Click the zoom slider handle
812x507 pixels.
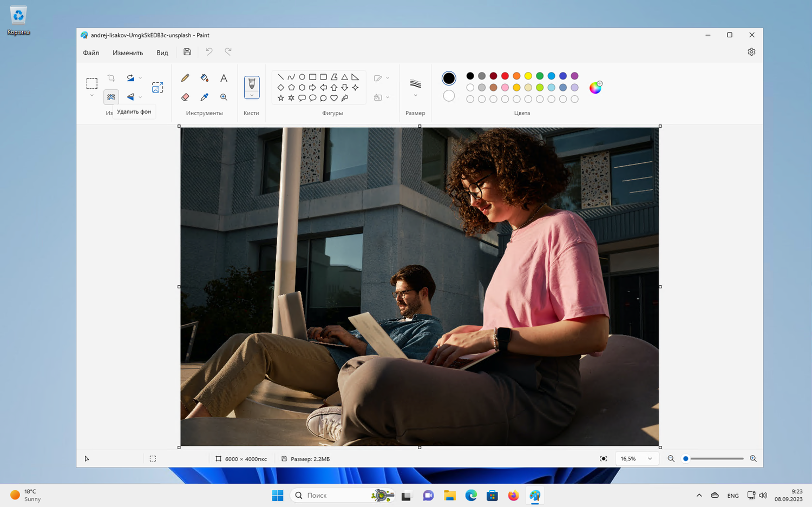tap(685, 459)
